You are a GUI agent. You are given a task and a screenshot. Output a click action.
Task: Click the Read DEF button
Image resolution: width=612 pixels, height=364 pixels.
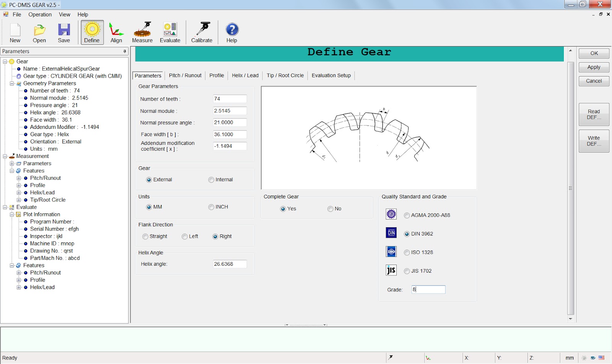click(x=594, y=114)
